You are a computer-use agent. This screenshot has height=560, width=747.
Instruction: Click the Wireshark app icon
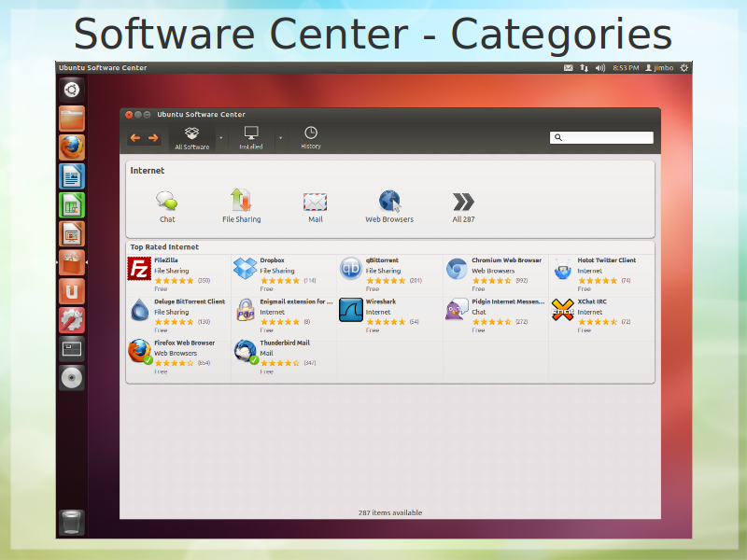tap(351, 310)
